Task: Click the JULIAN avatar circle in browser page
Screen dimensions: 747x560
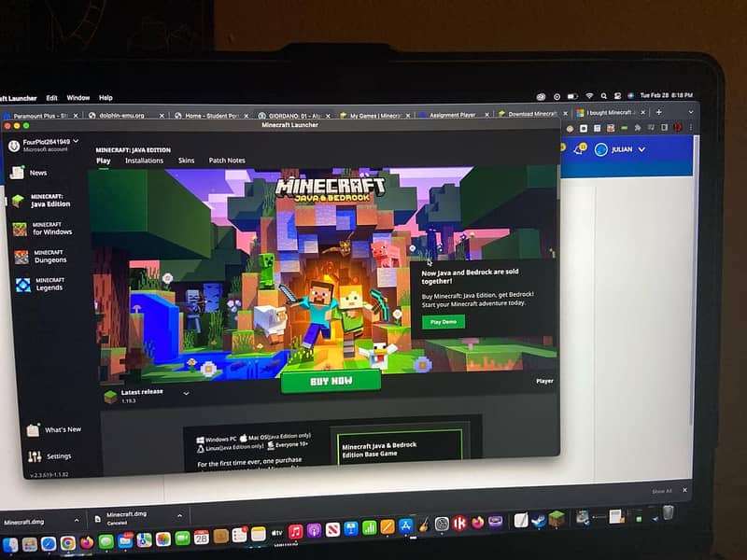Action: click(600, 149)
